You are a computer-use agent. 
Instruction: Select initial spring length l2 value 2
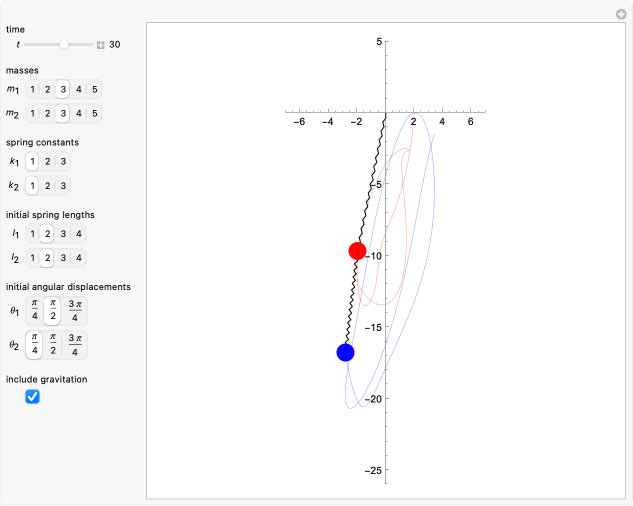(47, 258)
